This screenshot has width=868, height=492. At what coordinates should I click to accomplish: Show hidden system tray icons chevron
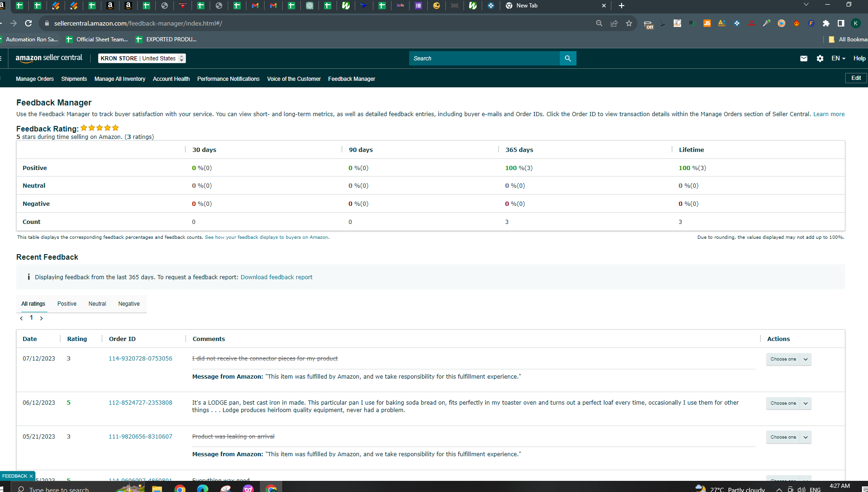(x=779, y=490)
